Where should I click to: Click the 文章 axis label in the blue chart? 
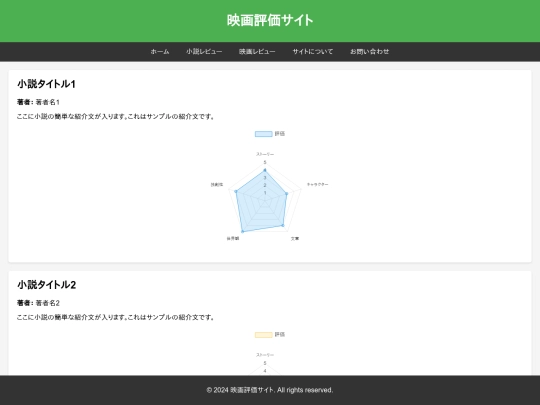(x=295, y=239)
